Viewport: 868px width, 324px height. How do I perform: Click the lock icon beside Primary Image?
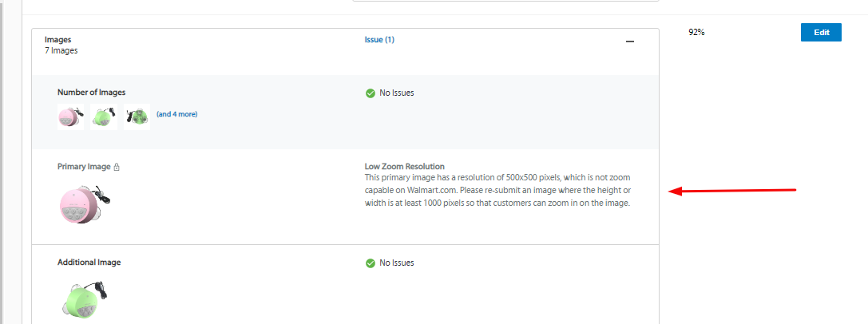click(117, 168)
